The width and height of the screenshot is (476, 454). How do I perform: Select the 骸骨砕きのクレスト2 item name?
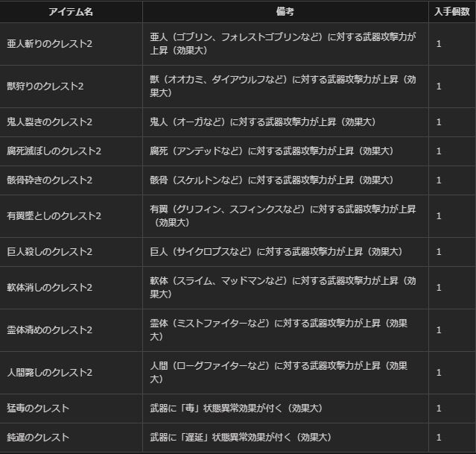click(49, 180)
